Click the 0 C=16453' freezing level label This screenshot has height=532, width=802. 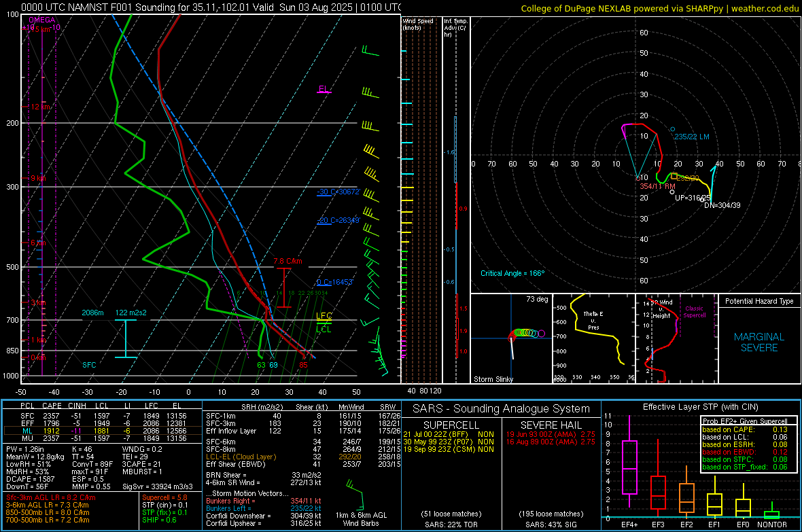[x=335, y=283]
